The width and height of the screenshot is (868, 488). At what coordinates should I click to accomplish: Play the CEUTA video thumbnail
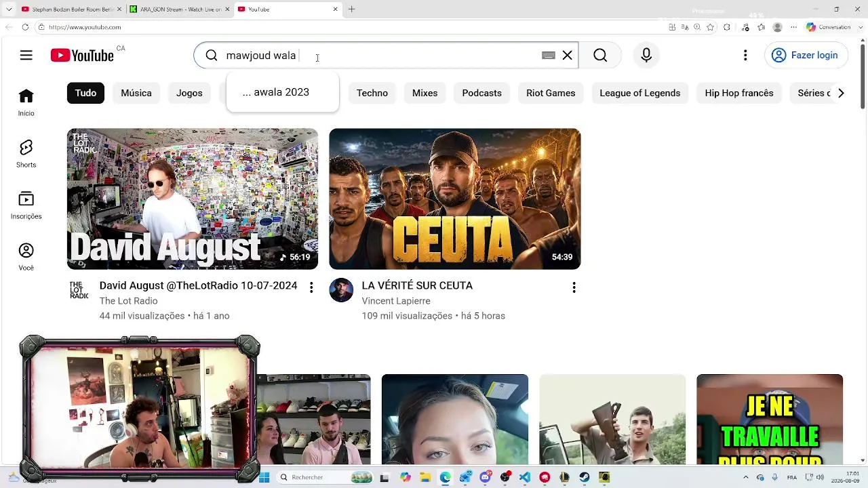point(455,199)
